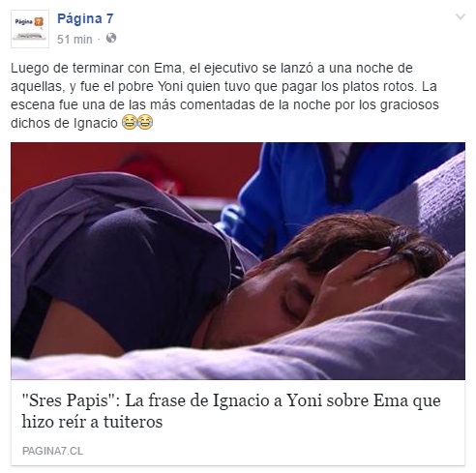The width and height of the screenshot is (476, 473).
Task: Click the white link card area below headline
Action: (x=238, y=451)
